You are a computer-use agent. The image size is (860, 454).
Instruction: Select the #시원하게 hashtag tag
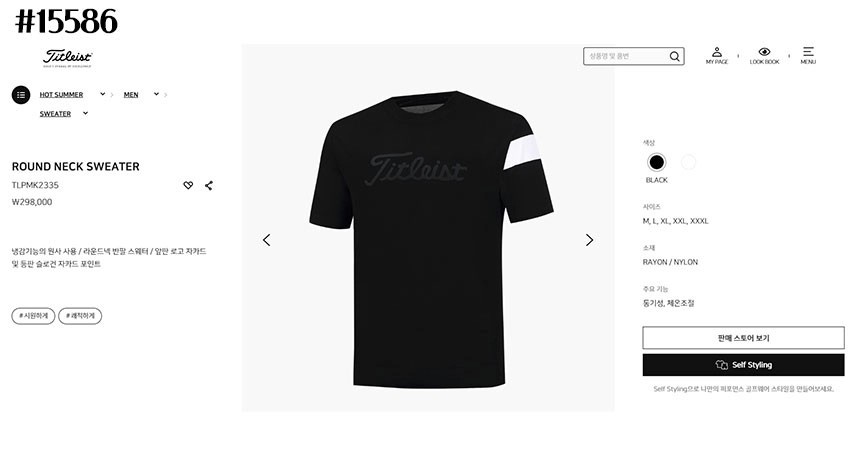(33, 316)
